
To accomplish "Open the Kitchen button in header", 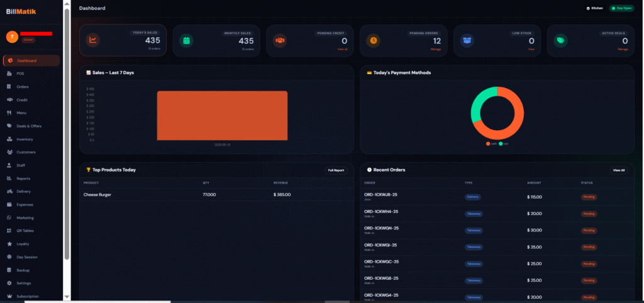I will tap(594, 8).
